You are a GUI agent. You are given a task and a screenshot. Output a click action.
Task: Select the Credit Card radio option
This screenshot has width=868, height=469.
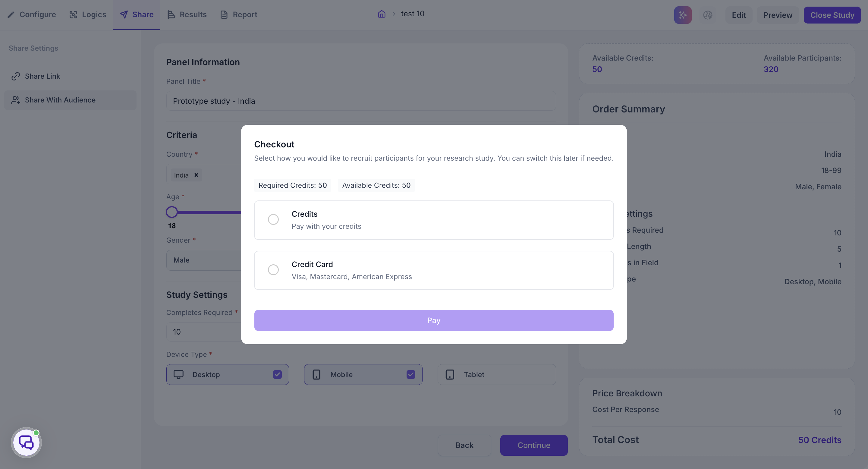[273, 269]
